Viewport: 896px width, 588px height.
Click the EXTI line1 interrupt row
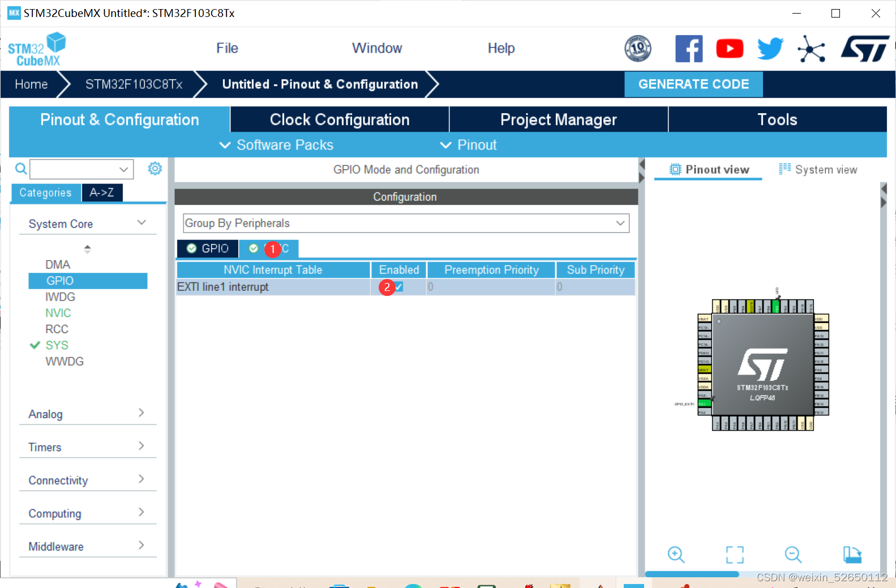click(x=406, y=287)
